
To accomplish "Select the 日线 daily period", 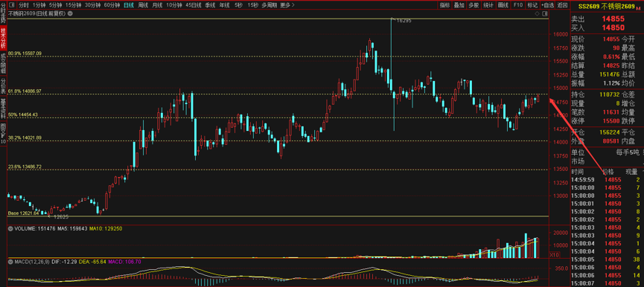I will 129,5.
